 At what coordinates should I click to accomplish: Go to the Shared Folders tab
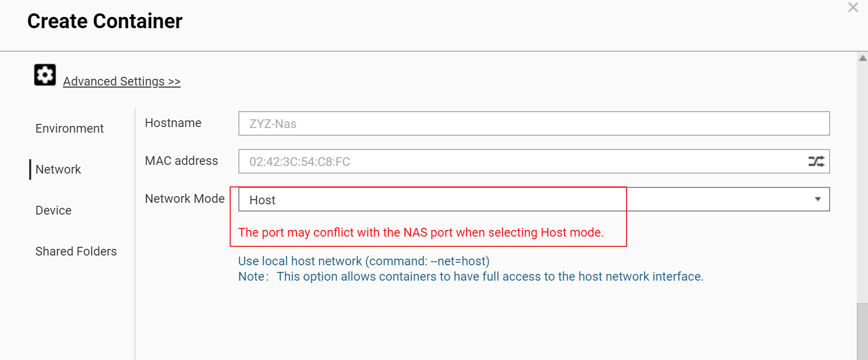[x=76, y=251]
